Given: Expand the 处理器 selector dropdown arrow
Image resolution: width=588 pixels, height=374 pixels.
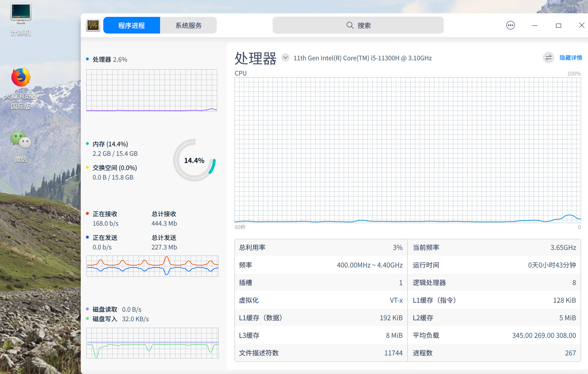Looking at the screenshot, I should pos(285,58).
